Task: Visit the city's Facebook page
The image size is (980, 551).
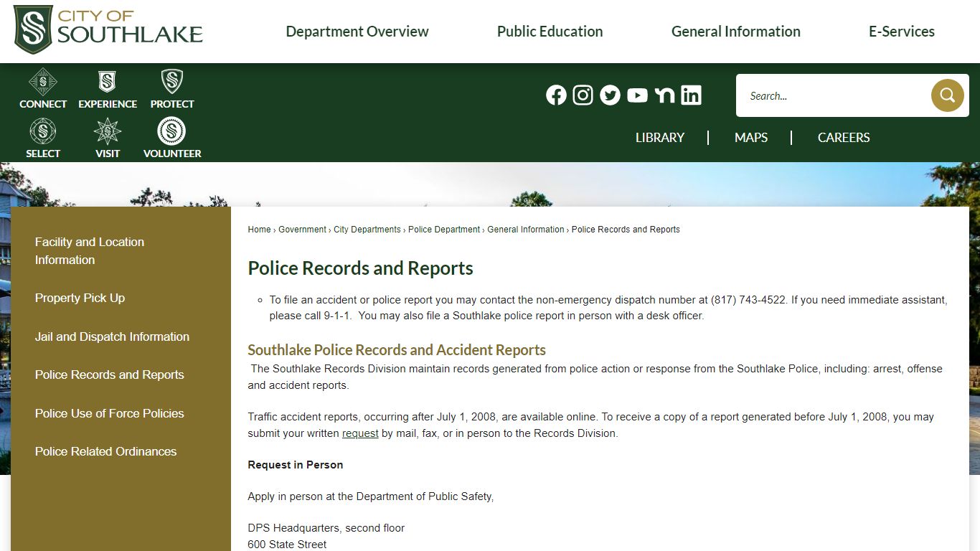Action: tap(556, 95)
